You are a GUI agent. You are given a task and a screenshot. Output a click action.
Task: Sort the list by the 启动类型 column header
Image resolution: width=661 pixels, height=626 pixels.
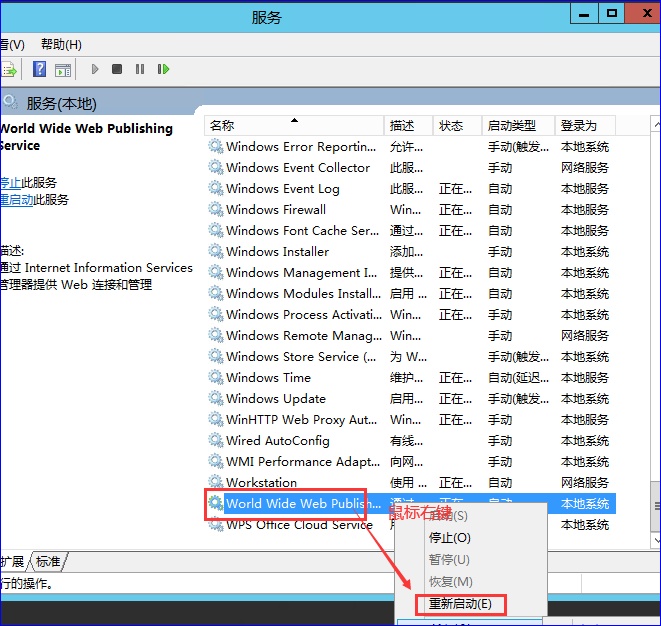click(x=518, y=125)
